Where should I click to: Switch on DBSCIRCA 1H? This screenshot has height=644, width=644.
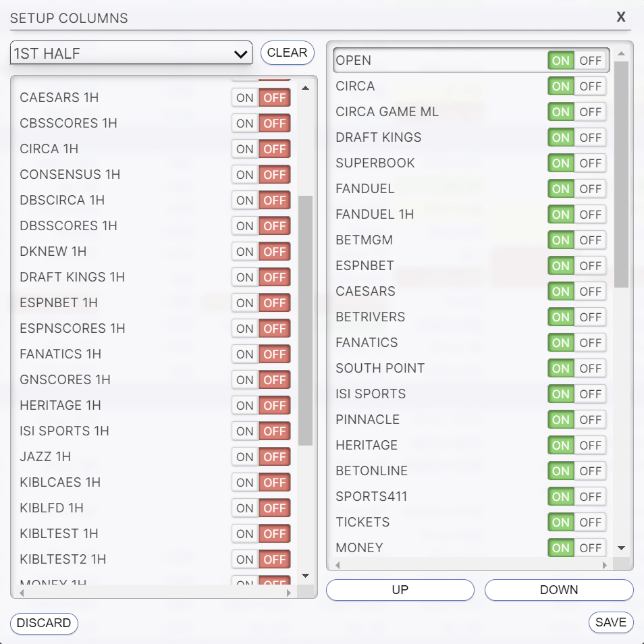tap(245, 200)
